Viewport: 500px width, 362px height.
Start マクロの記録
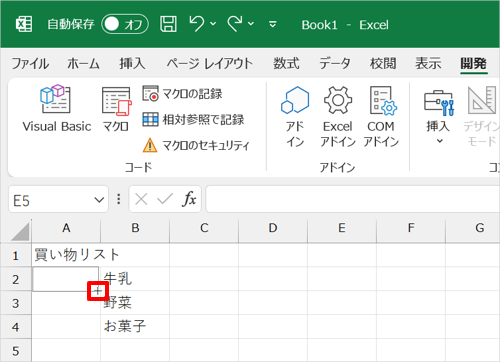click(x=182, y=94)
